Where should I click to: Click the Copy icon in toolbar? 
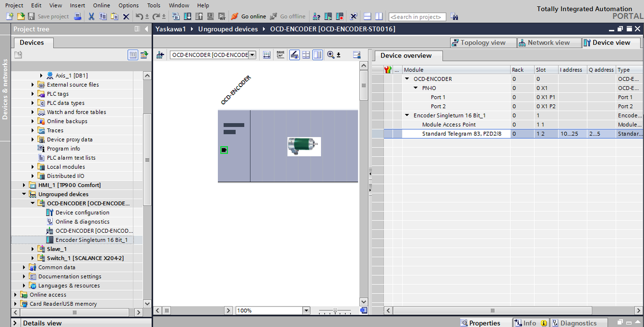pyautogui.click(x=103, y=17)
